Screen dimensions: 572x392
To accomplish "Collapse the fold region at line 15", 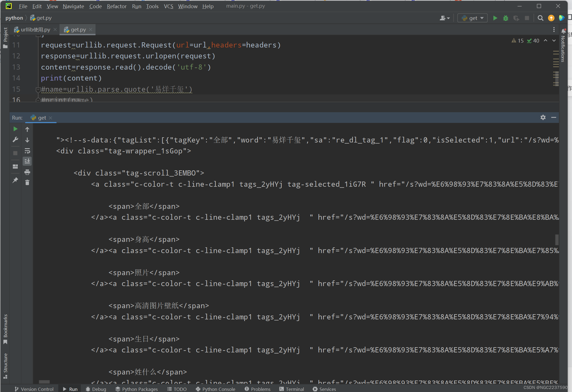I will (38, 90).
